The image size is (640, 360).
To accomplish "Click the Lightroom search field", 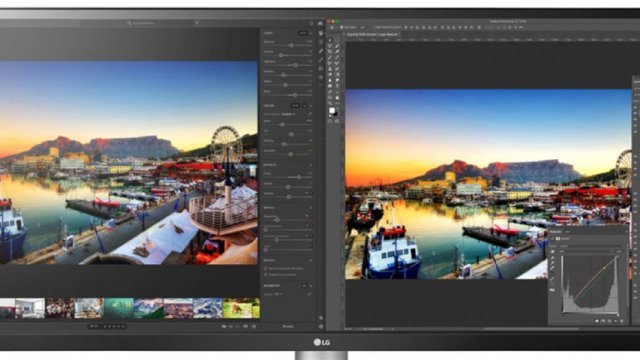I will tap(163, 23).
